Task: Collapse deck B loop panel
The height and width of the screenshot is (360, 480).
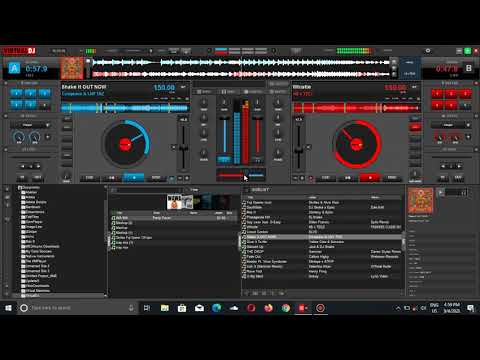Action: [x=476, y=150]
